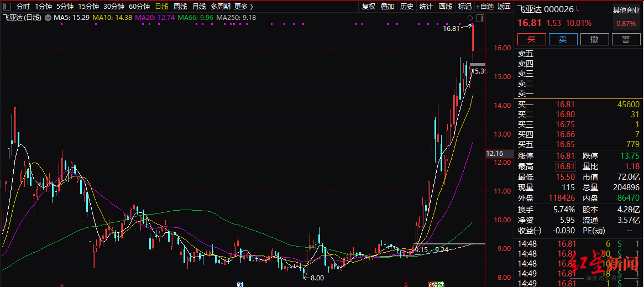The image size is (644, 287).
Task: Toggle 复权 price adjustment
Action: pos(368,7)
